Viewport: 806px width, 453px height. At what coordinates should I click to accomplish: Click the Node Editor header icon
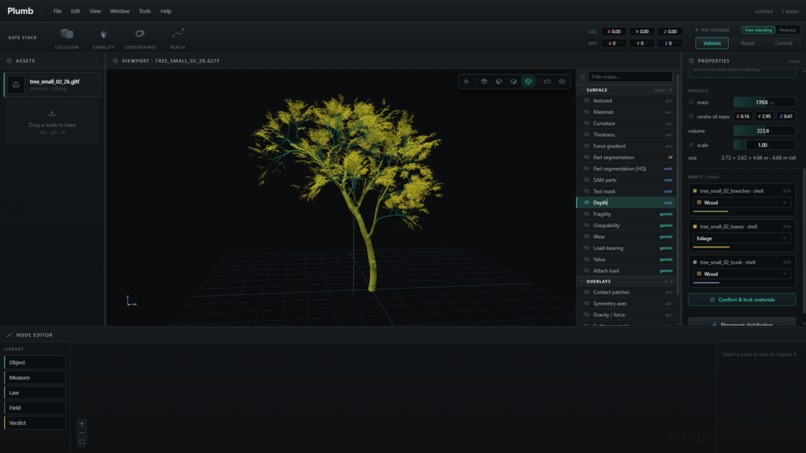point(9,335)
